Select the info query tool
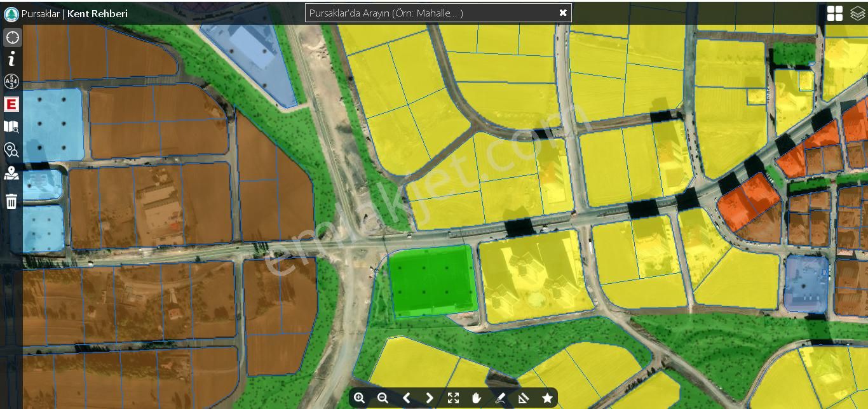This screenshot has width=868, height=409. click(x=11, y=59)
